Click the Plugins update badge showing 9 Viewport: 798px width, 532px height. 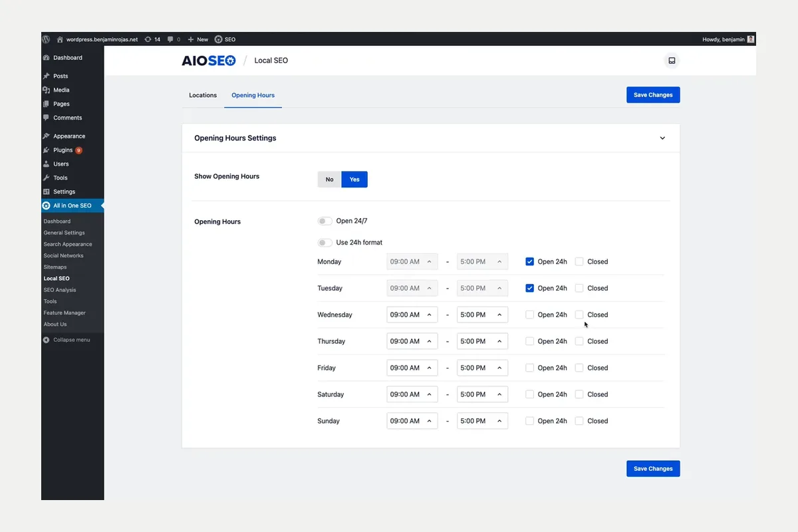pyautogui.click(x=78, y=150)
